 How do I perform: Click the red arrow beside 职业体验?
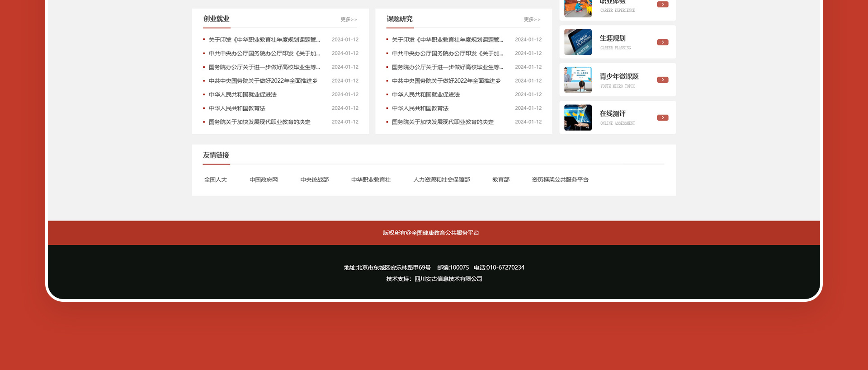coord(662,5)
